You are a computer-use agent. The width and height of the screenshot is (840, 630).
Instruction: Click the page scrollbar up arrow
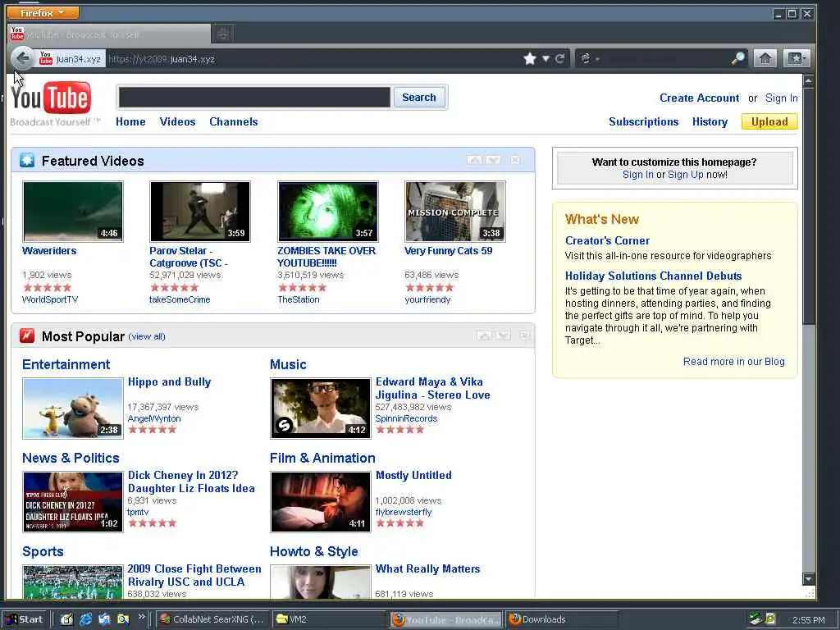coord(808,81)
